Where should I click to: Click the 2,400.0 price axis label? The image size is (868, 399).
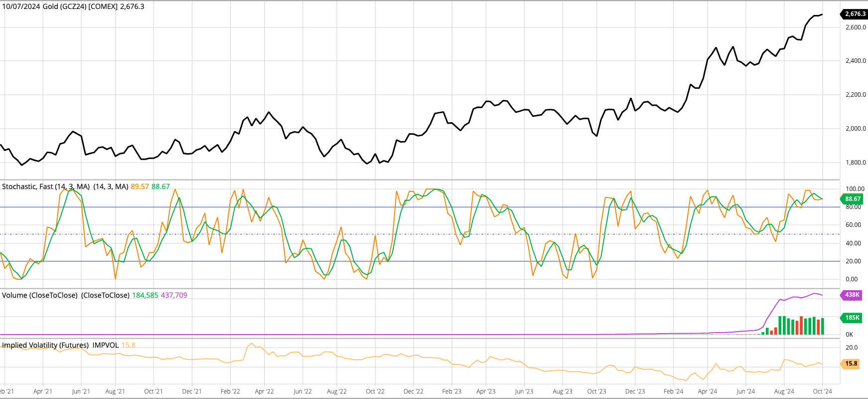(856, 61)
